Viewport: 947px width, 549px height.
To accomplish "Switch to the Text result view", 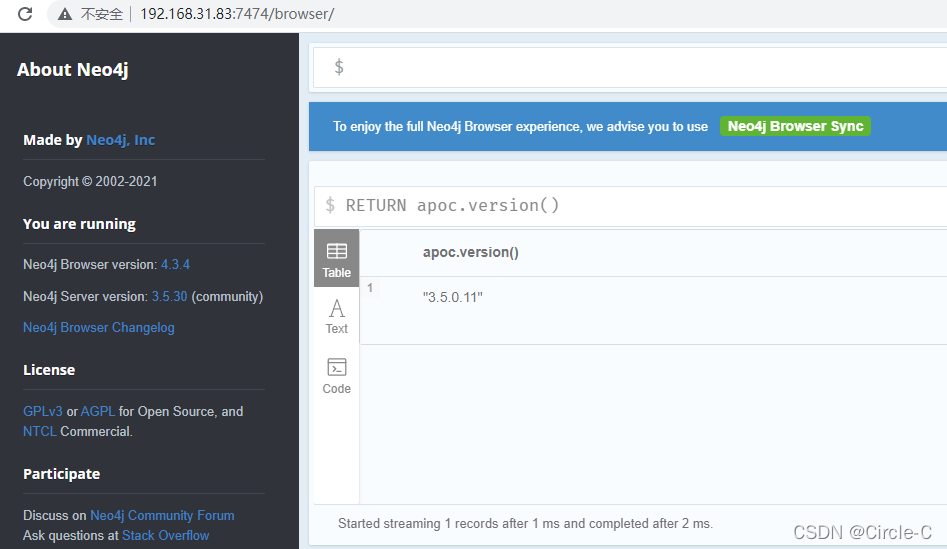I will [x=336, y=317].
